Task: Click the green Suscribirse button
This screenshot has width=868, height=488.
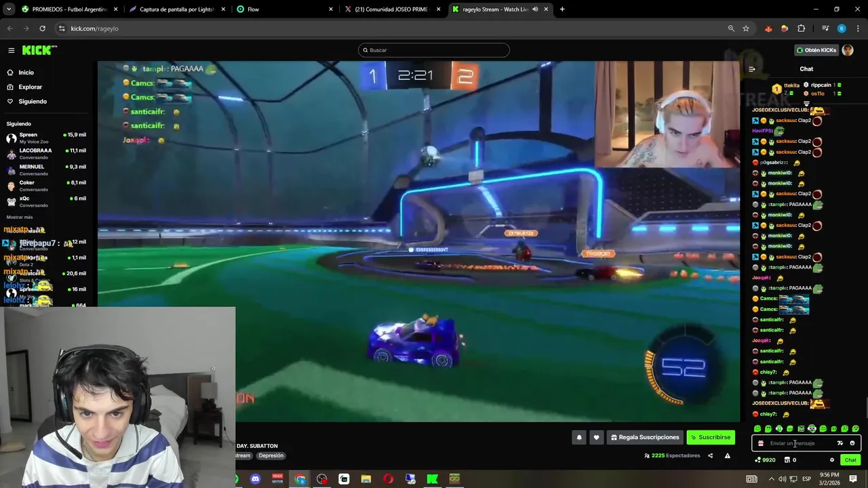Action: coord(711,438)
